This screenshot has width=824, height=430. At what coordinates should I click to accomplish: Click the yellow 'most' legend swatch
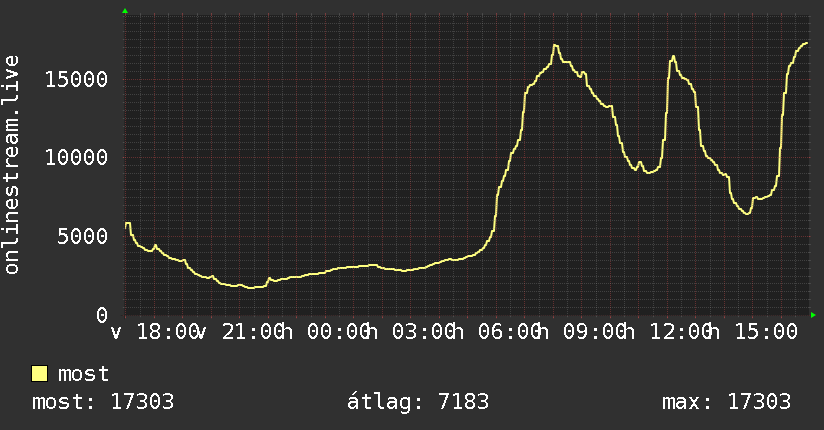(x=39, y=374)
